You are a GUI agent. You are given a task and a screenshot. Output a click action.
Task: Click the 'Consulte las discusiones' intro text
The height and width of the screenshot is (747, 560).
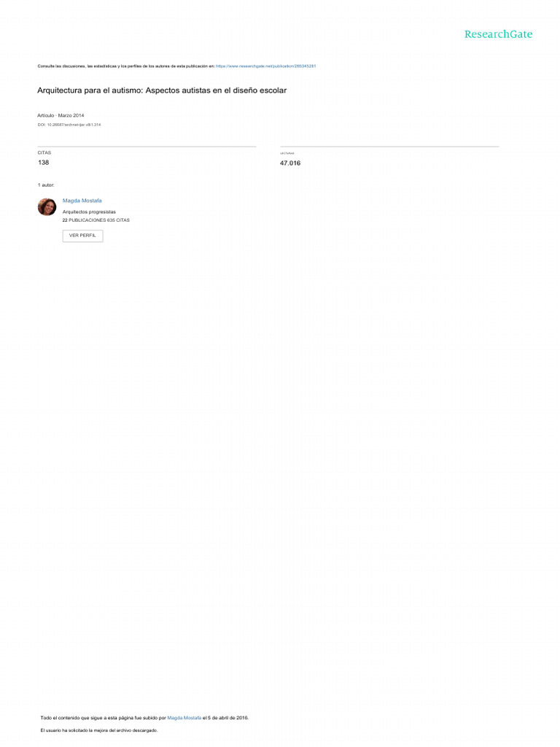(125, 66)
